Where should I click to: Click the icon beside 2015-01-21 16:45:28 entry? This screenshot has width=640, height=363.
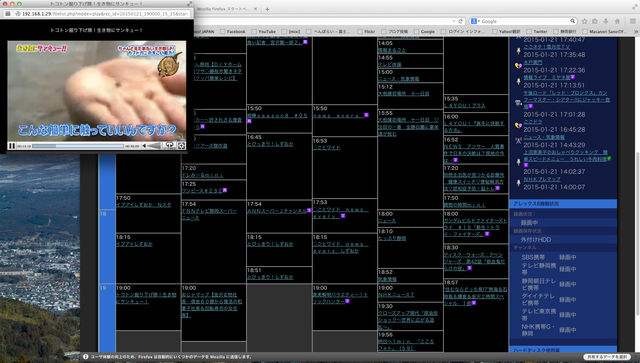(518, 125)
